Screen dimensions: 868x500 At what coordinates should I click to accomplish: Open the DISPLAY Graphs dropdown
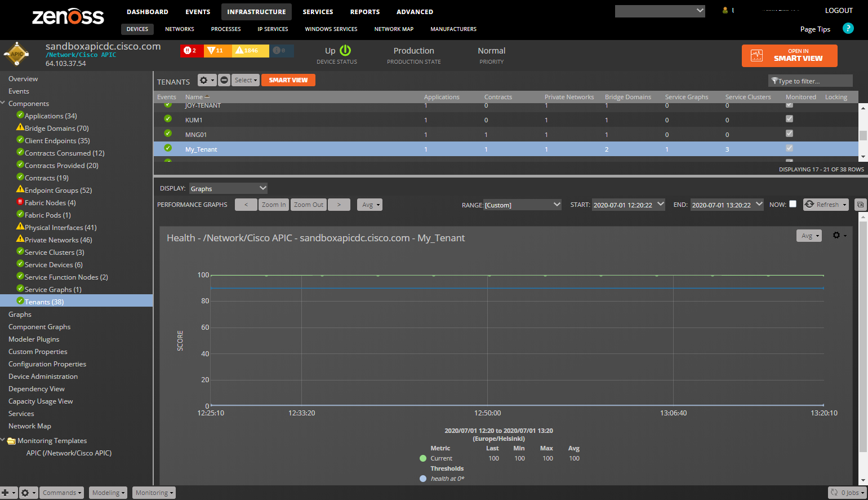(x=228, y=188)
